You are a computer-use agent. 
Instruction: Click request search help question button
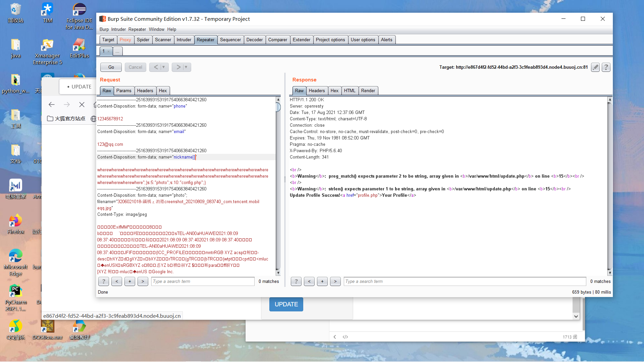104,282
